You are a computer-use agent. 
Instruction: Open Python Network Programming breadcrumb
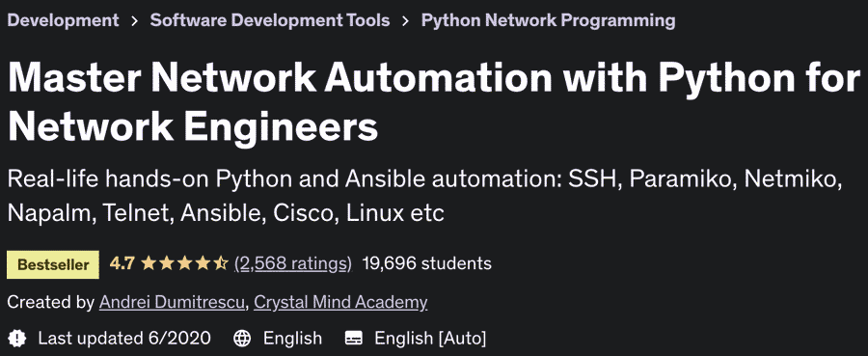(x=548, y=20)
